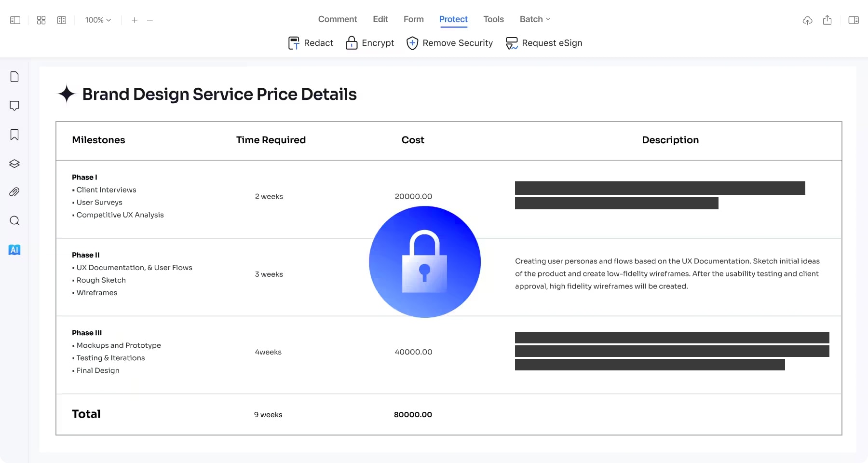The height and width of the screenshot is (463, 868).
Task: Click the blue padlock graphic
Action: 425,262
